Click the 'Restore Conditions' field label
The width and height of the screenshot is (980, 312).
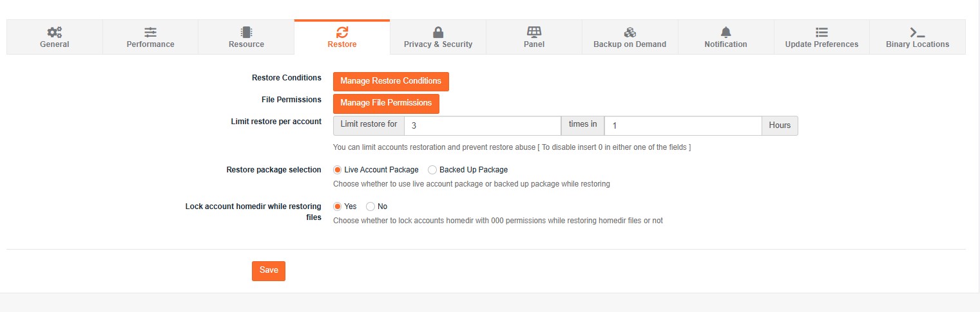point(286,78)
